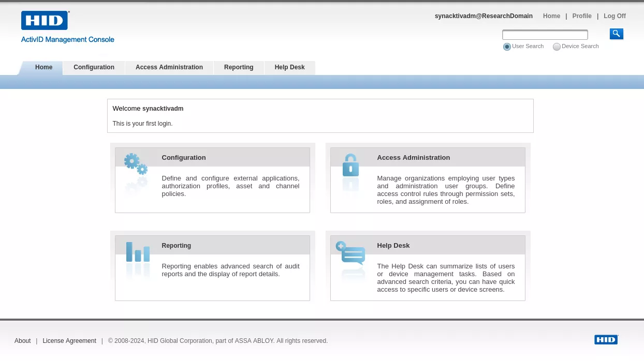Open the Reporting section from navigation
The height and width of the screenshot is (361, 644).
point(239,68)
